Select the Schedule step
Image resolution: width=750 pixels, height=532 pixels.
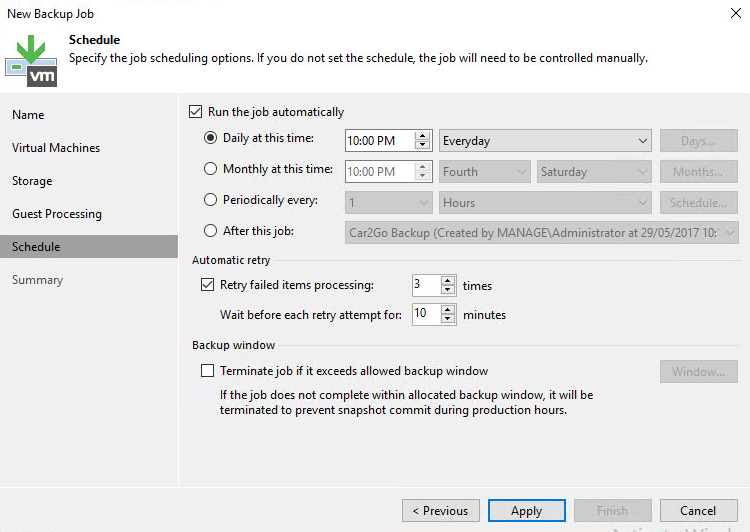(88, 246)
